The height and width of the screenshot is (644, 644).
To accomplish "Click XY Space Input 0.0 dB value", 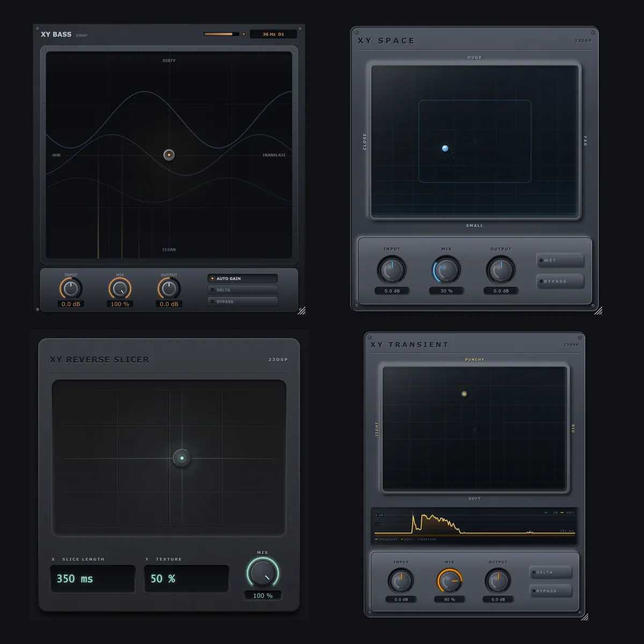I will [x=392, y=291].
